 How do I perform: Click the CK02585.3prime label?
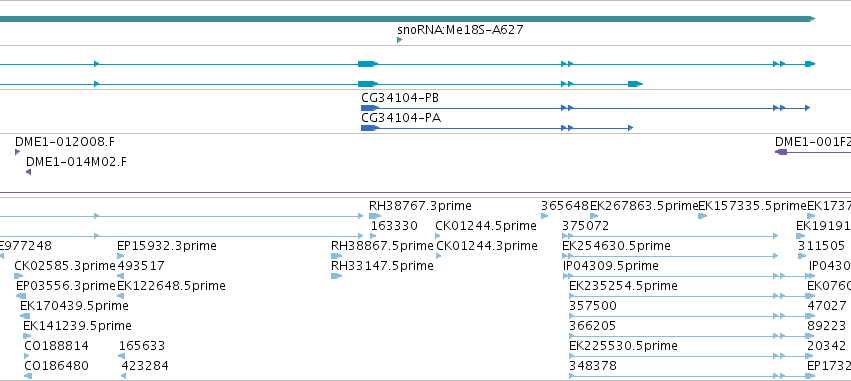pyautogui.click(x=65, y=266)
